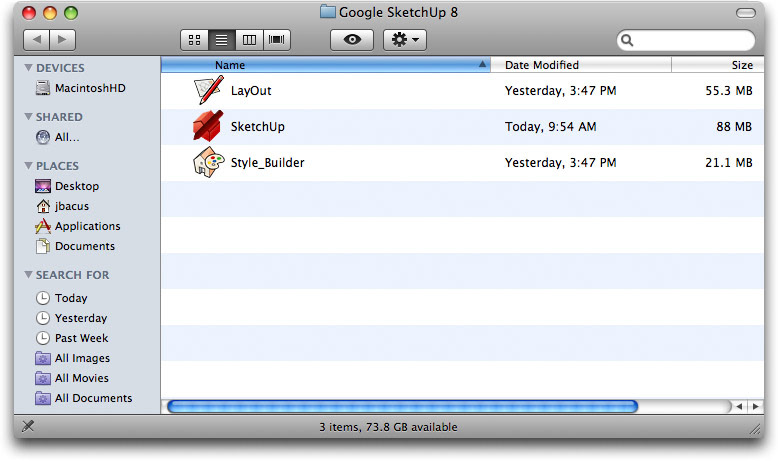
Task: Switch to column view
Action: pyautogui.click(x=249, y=40)
